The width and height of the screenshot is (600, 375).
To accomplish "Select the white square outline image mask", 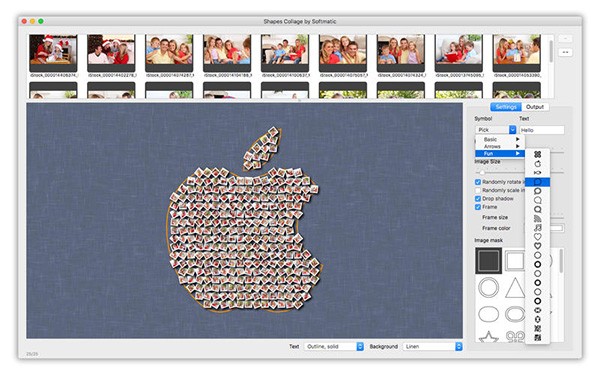I will 514,261.
